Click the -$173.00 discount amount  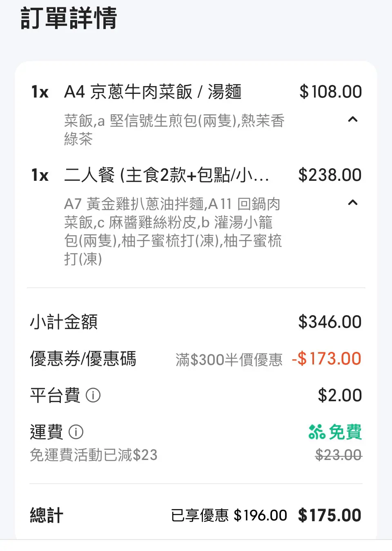(x=327, y=359)
